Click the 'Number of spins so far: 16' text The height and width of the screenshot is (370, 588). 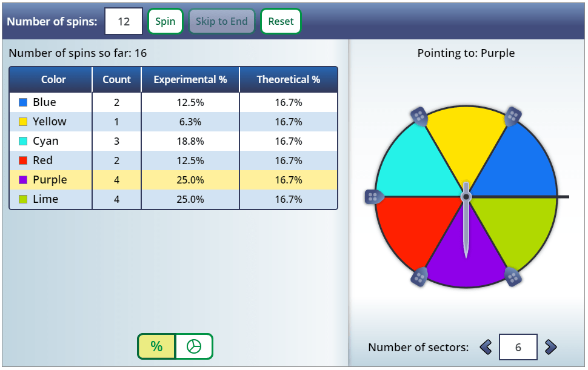coord(78,53)
